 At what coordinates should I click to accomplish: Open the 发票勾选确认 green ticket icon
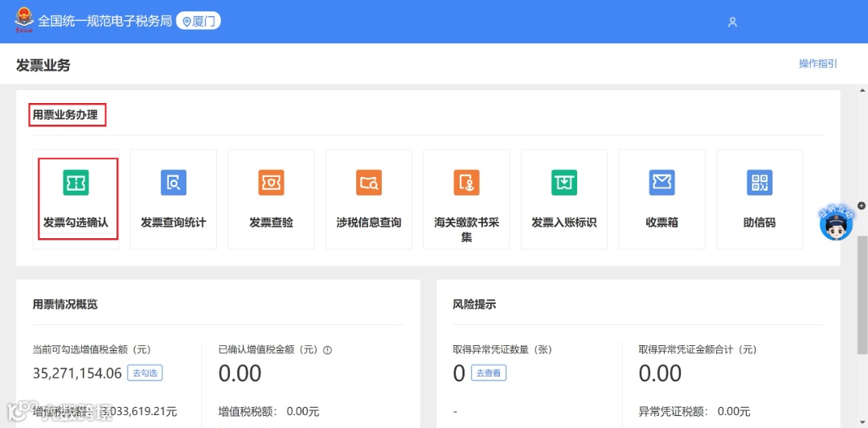[76, 183]
